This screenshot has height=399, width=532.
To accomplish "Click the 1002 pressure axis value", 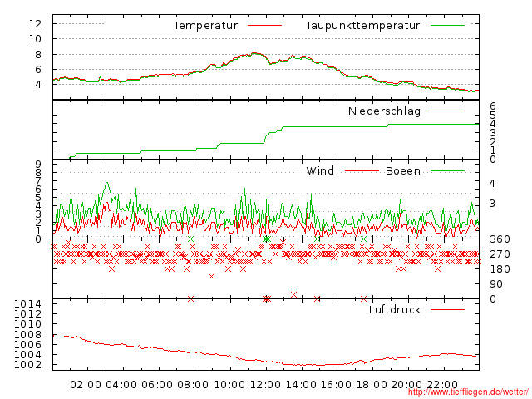I will click(27, 365).
